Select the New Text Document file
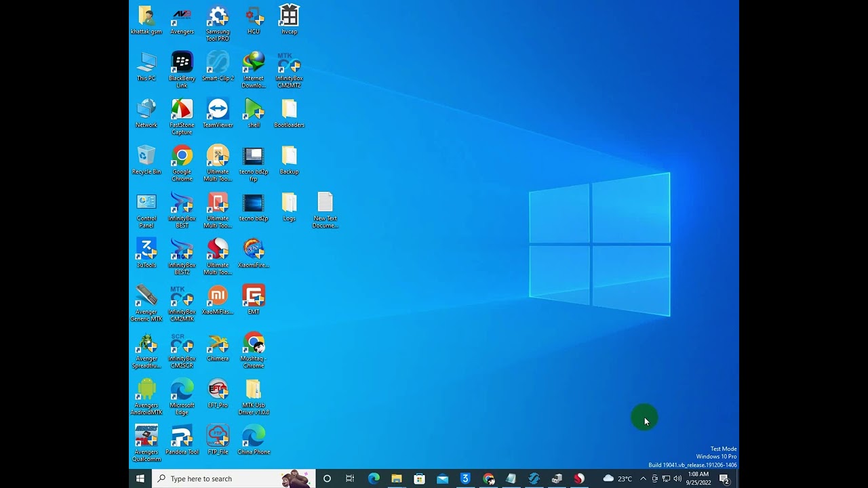Viewport: 868px width, 488px height. coord(325,210)
